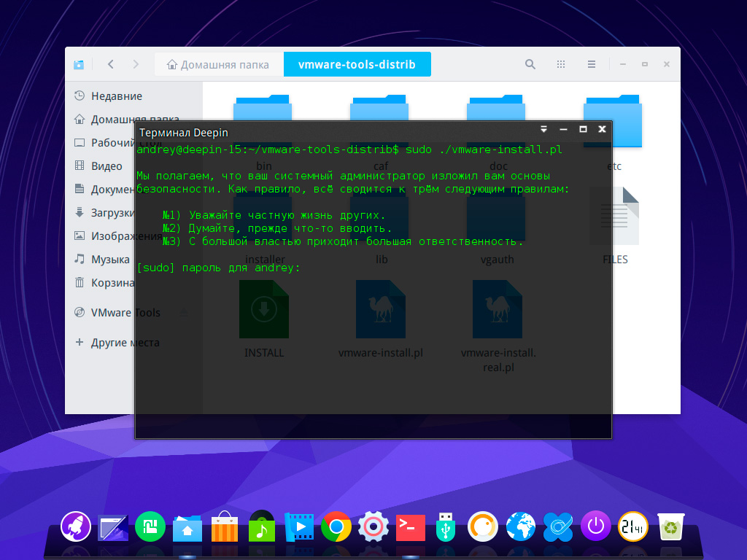Image resolution: width=747 pixels, height=560 pixels.
Task: Focus the sudo password prompt line
Action: (x=306, y=268)
